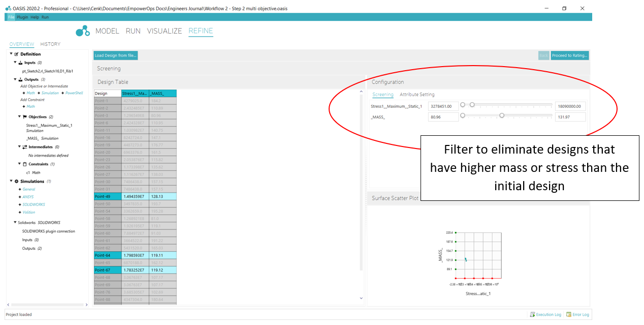The width and height of the screenshot is (644, 325).
Task: Click the Constraints clipboard icon
Action: click(25, 164)
